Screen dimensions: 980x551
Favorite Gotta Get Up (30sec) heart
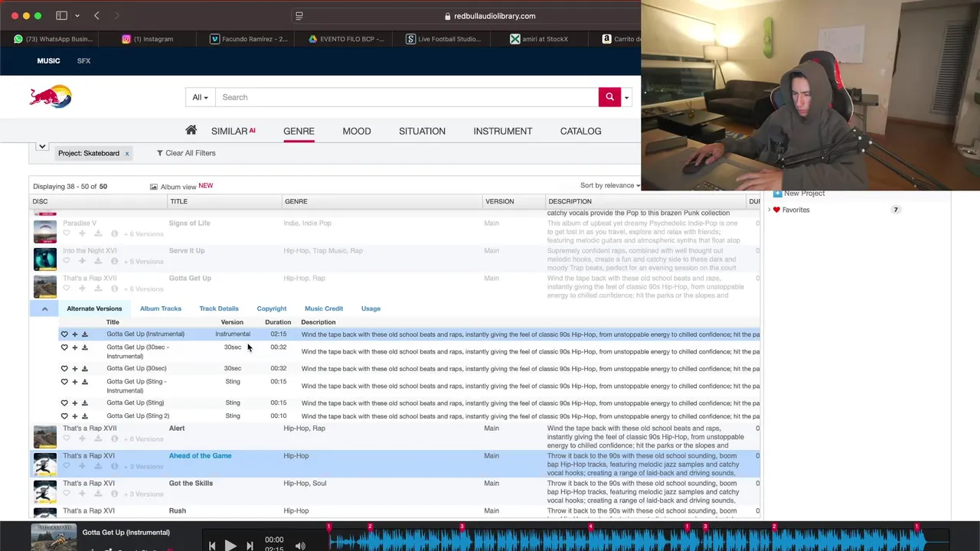point(64,369)
